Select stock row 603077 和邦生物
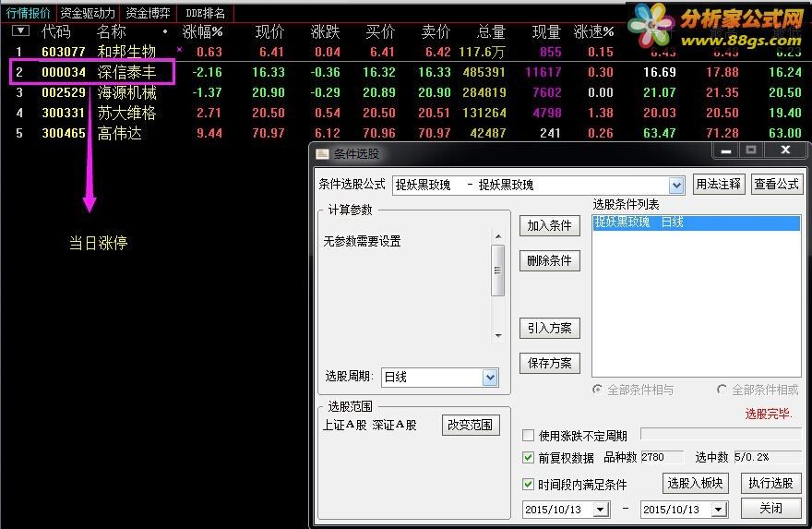Screen dimensions: 812x529 tap(406, 52)
